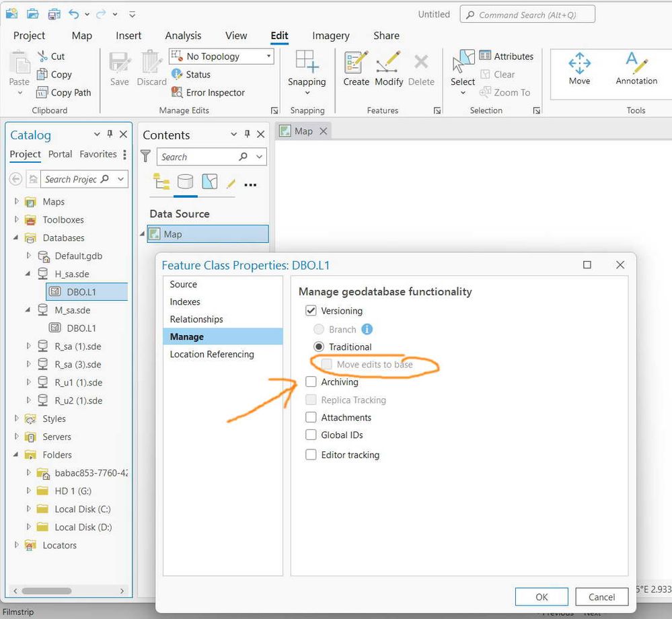Screen dimensions: 672x619
Task: Click the Branch versioning info icon
Action: pos(367,329)
